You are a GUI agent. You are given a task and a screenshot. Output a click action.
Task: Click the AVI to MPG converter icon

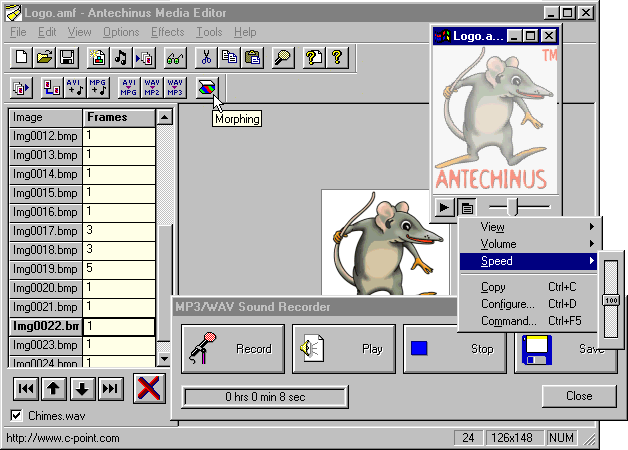tap(129, 87)
